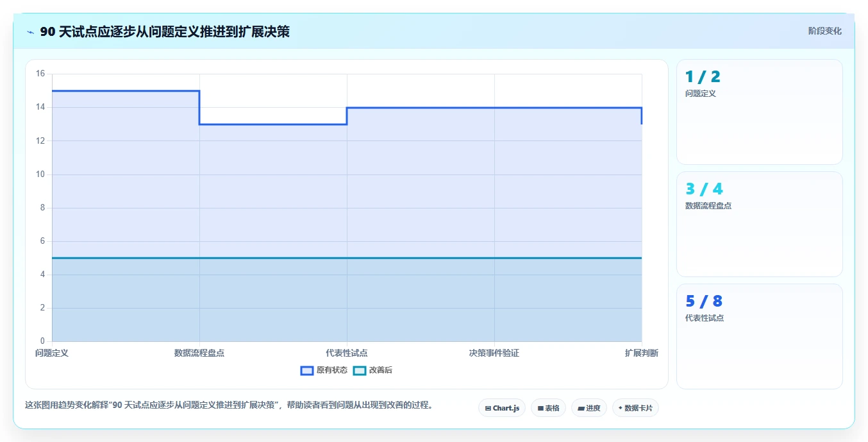Click the y-axis value 10
The width and height of the screenshot is (868, 442).
tap(40, 174)
